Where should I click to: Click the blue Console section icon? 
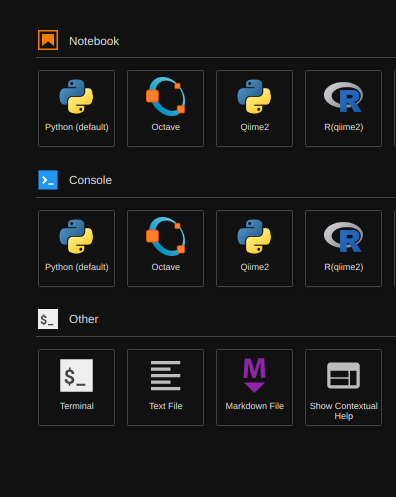[48, 180]
